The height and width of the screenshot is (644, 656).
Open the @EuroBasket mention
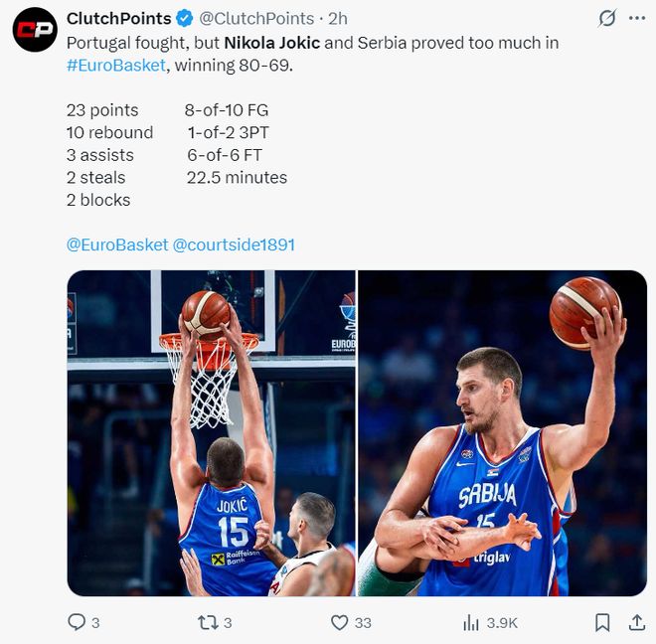coord(116,244)
